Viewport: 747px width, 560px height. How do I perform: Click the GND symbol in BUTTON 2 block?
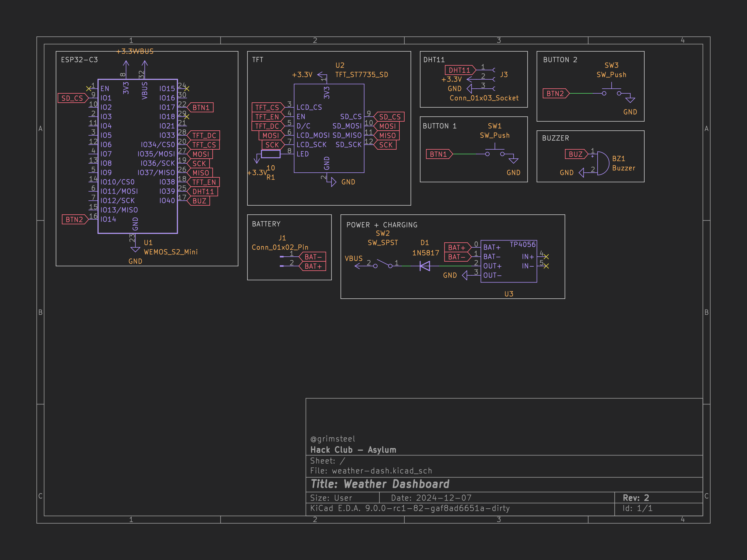(630, 100)
